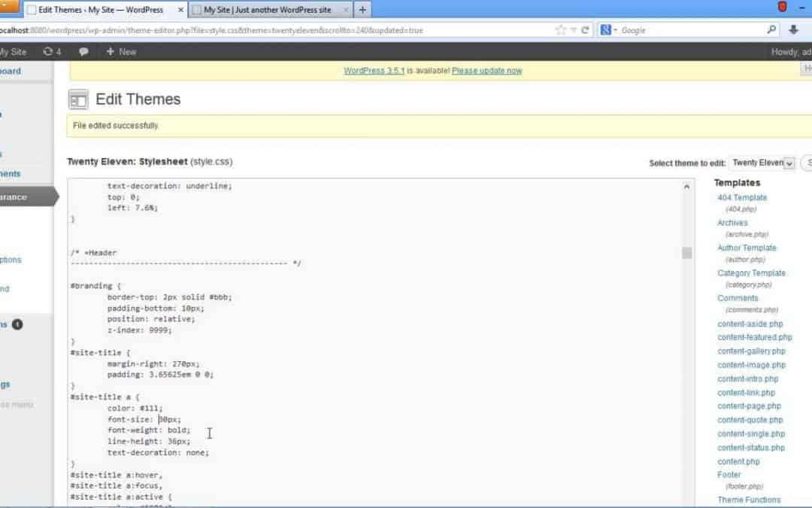Open content.php template
Image resolution: width=812 pixels, height=508 pixels.
pos(738,461)
